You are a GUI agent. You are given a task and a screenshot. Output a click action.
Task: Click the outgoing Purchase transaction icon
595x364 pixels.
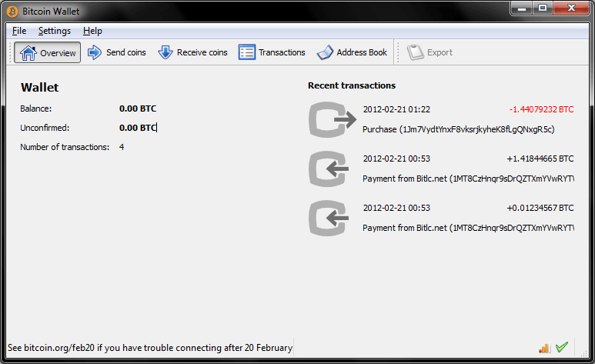pyautogui.click(x=332, y=119)
